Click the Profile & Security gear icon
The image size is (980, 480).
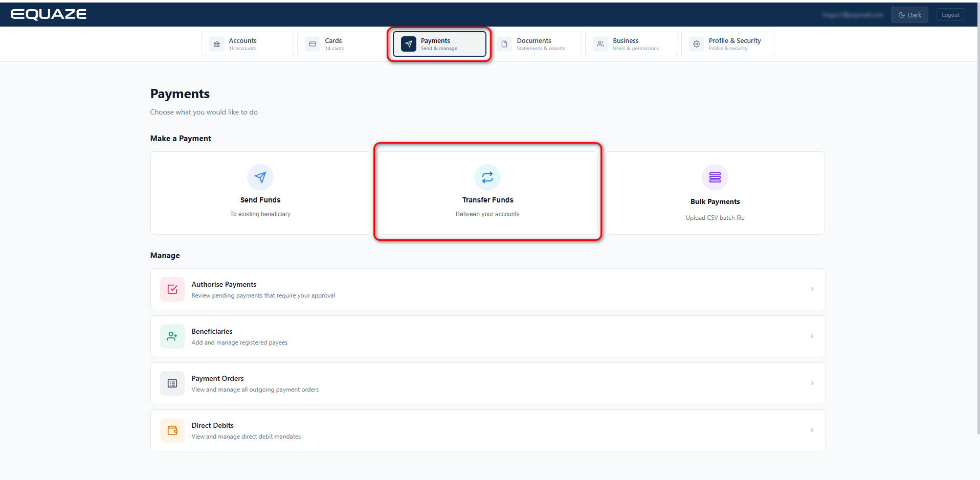click(697, 44)
